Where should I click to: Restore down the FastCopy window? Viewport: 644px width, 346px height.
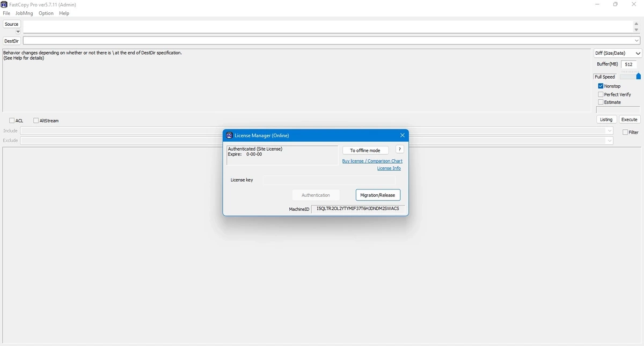pos(616,4)
